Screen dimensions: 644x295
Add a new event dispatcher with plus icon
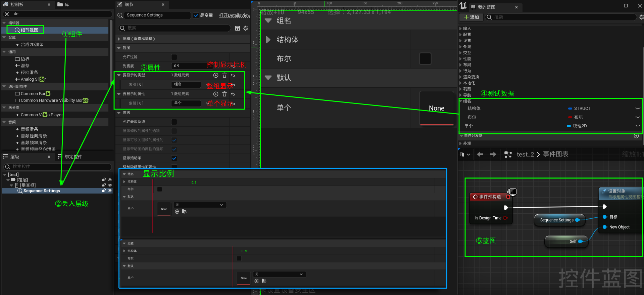pyautogui.click(x=636, y=136)
